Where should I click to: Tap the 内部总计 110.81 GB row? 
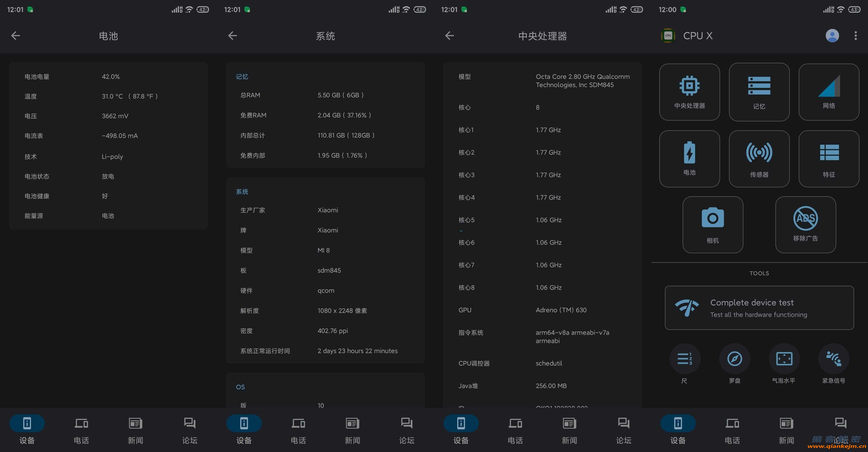325,135
